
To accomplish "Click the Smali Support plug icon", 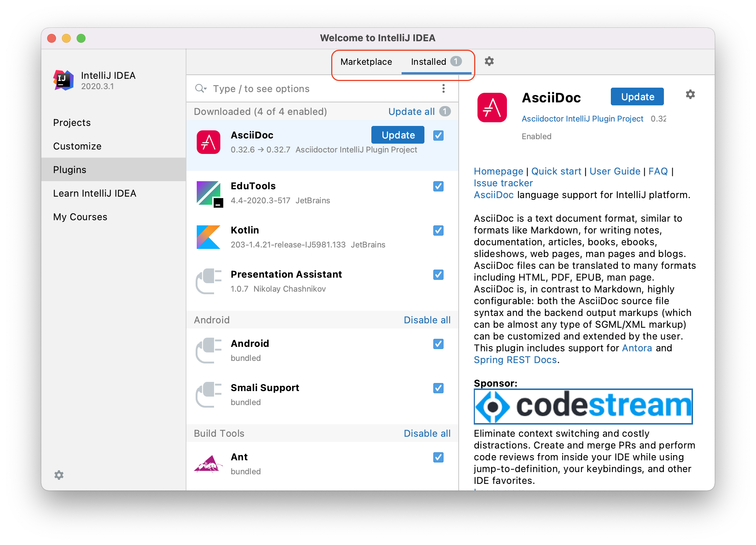I will [209, 395].
